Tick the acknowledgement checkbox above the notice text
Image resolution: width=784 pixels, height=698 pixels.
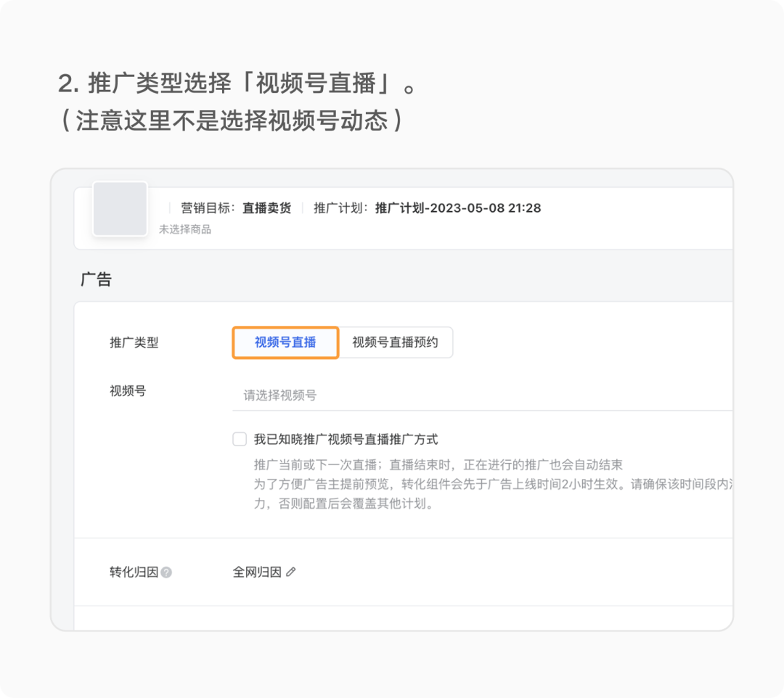(x=240, y=439)
